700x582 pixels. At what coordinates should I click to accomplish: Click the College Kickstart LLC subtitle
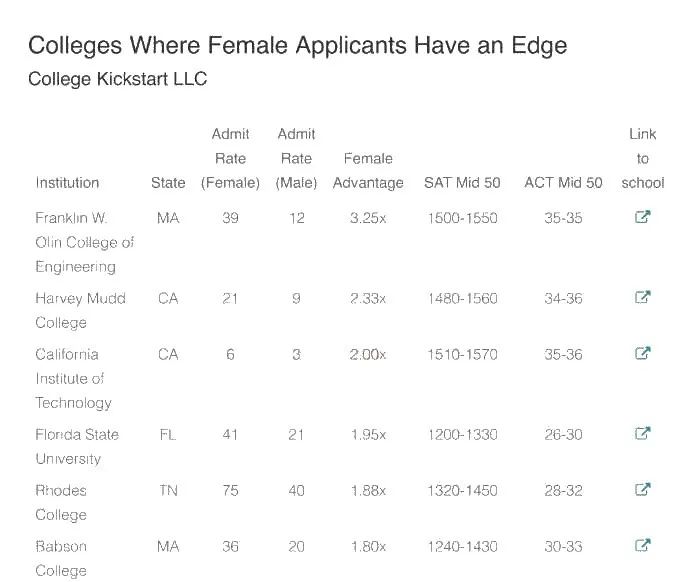point(117,79)
